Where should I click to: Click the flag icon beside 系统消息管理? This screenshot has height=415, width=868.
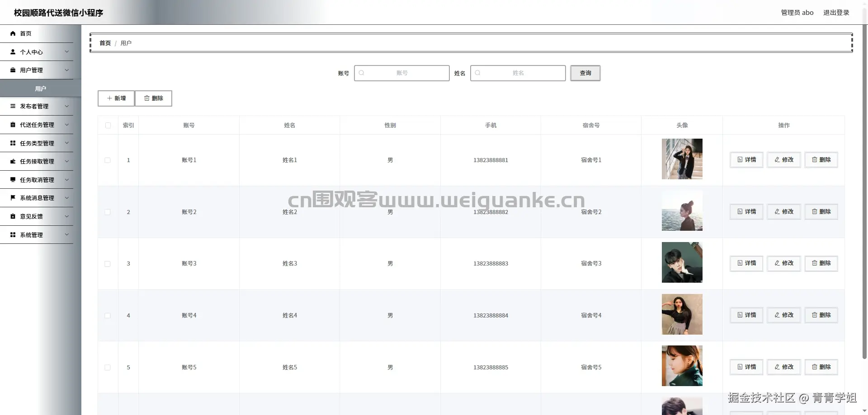coord(13,198)
